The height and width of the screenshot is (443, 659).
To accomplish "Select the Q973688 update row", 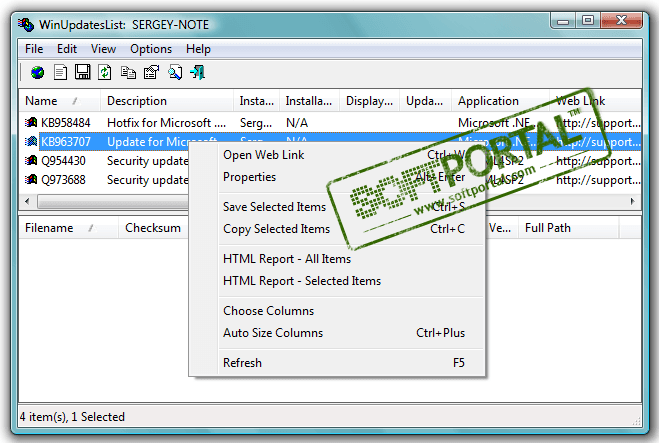I will coord(104,179).
